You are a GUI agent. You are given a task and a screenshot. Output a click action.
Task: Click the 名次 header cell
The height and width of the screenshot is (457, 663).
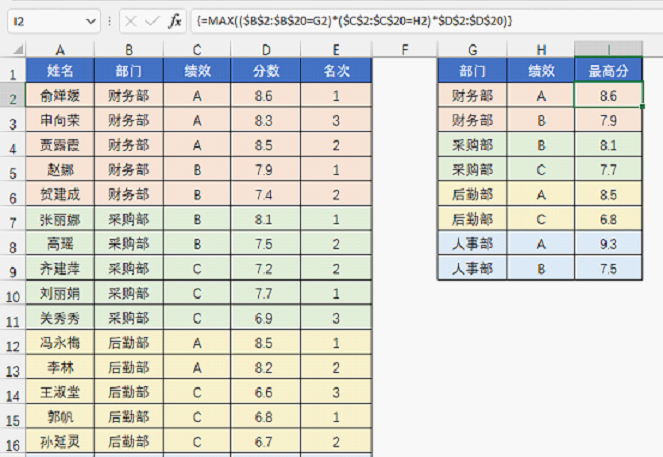(336, 70)
